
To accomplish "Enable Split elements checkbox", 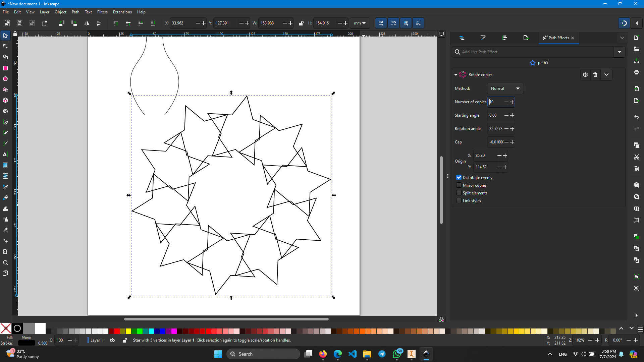I will pos(459,193).
